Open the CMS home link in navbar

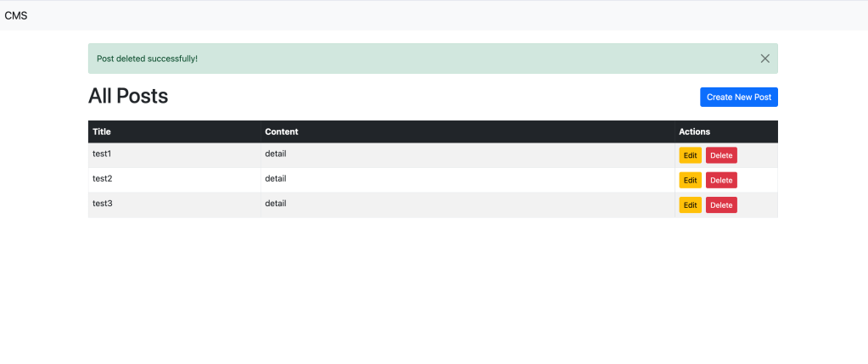pos(16,15)
